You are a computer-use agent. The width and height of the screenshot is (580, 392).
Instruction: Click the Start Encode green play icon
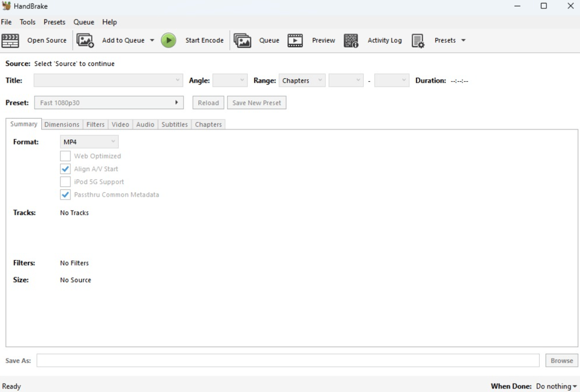coord(168,40)
